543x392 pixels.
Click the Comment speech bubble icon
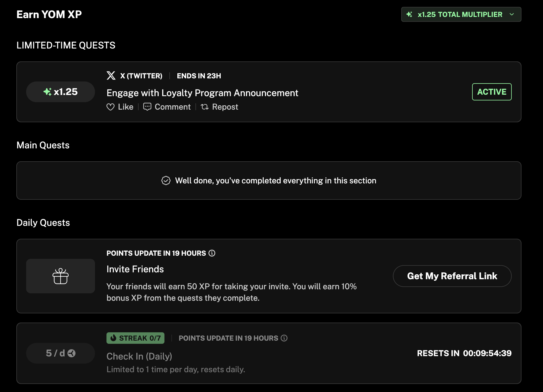(x=147, y=107)
